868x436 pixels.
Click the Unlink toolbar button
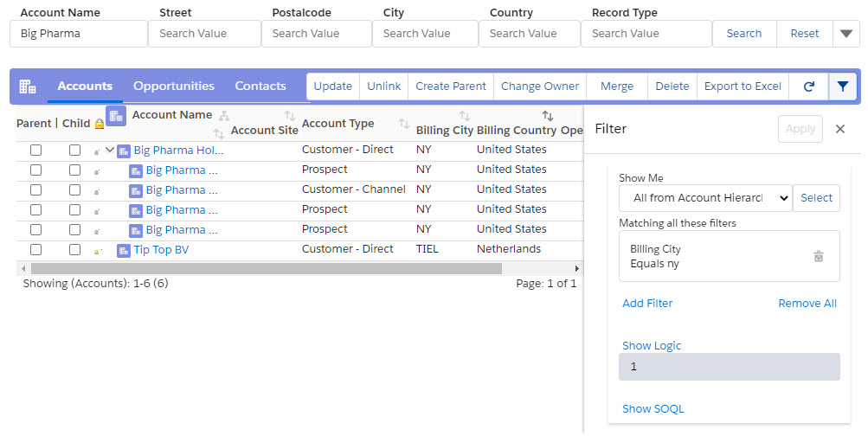click(383, 87)
